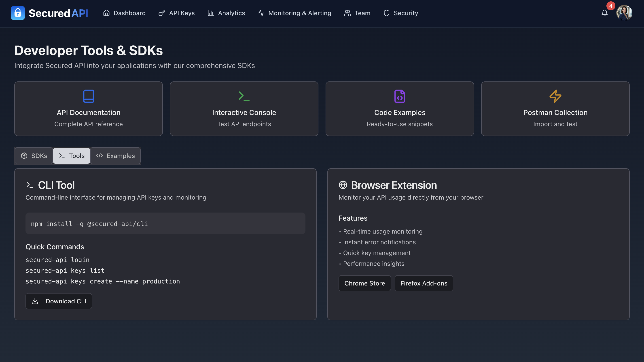Screen dimensions: 644x362
Task: Select the activity icon beside Monitoring & Alerting
Action: pos(261,13)
